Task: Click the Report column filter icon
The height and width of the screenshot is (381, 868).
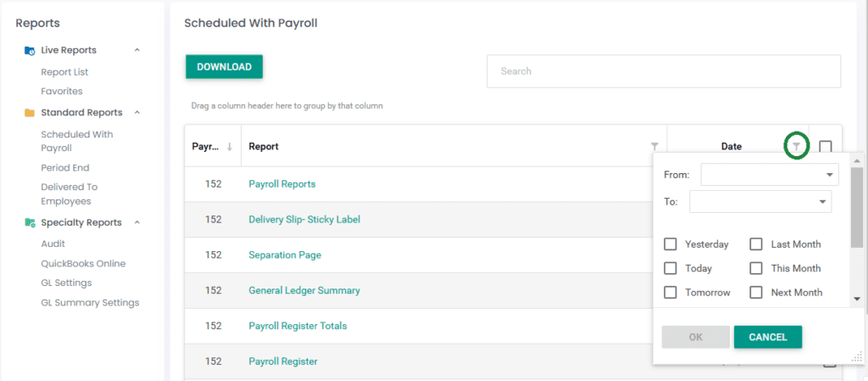Action: pos(654,147)
